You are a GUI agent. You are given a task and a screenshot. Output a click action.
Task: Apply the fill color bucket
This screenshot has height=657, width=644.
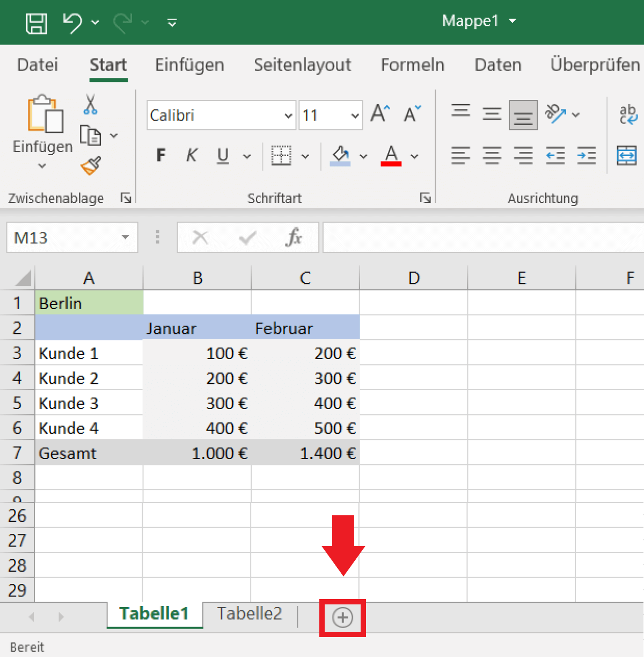click(x=340, y=156)
